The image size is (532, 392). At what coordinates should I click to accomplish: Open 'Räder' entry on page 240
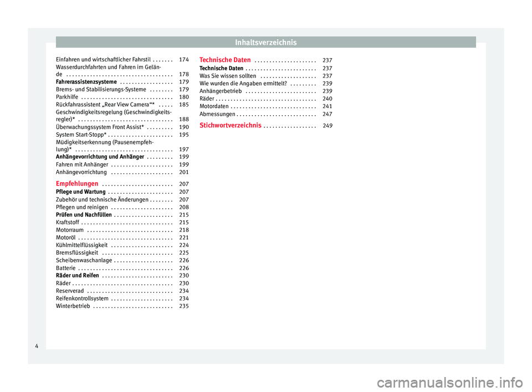click(x=266, y=99)
